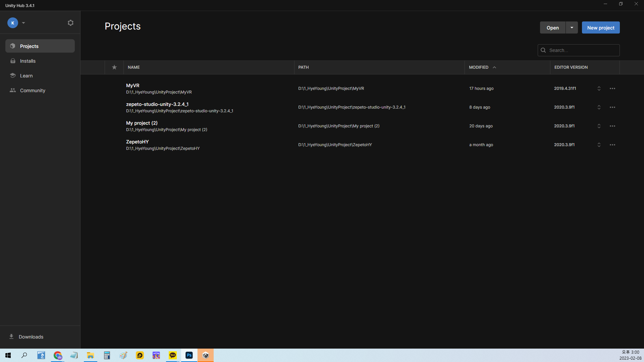Click the user account avatar K
The width and height of the screenshot is (644, 362).
coord(13,23)
